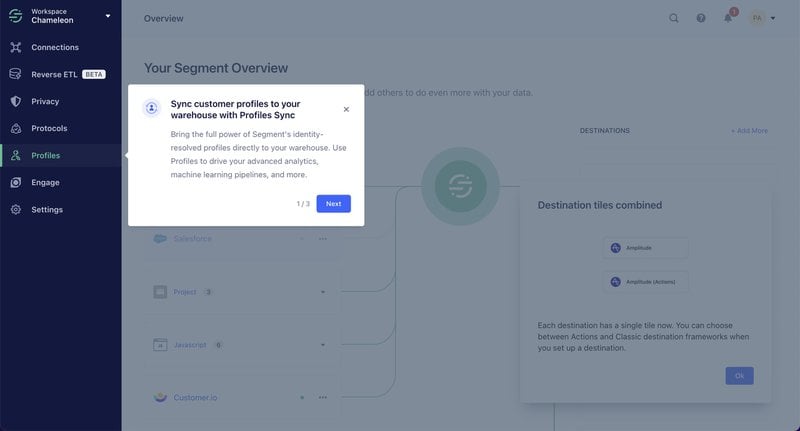The height and width of the screenshot is (431, 800).
Task: Select Profiles in the sidebar
Action: point(45,155)
